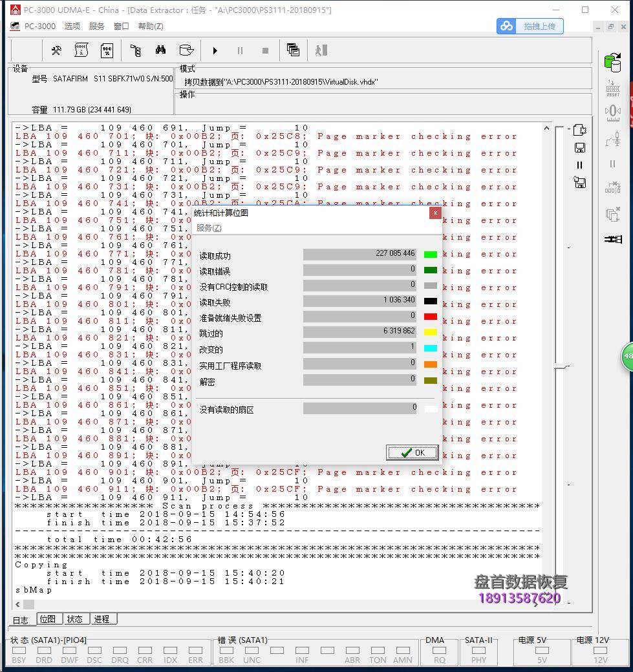Click the binoculars search icon in toolbar
Screen dimensions: 633x672
point(160,50)
